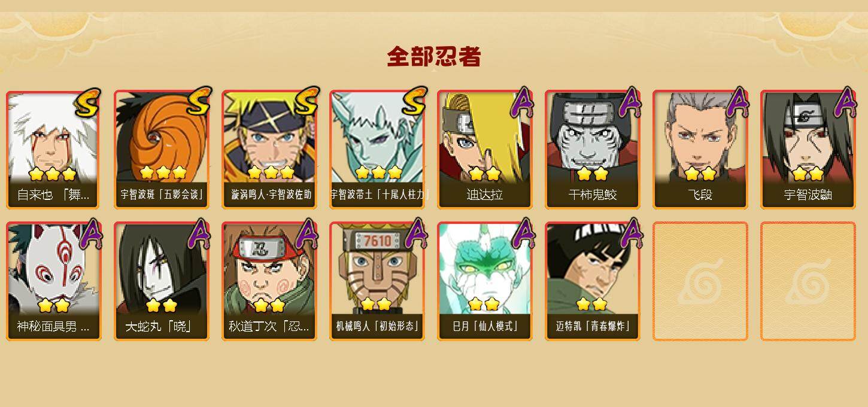
Task: Click the A rank badge on 宇智波鼬
Action: [x=845, y=102]
